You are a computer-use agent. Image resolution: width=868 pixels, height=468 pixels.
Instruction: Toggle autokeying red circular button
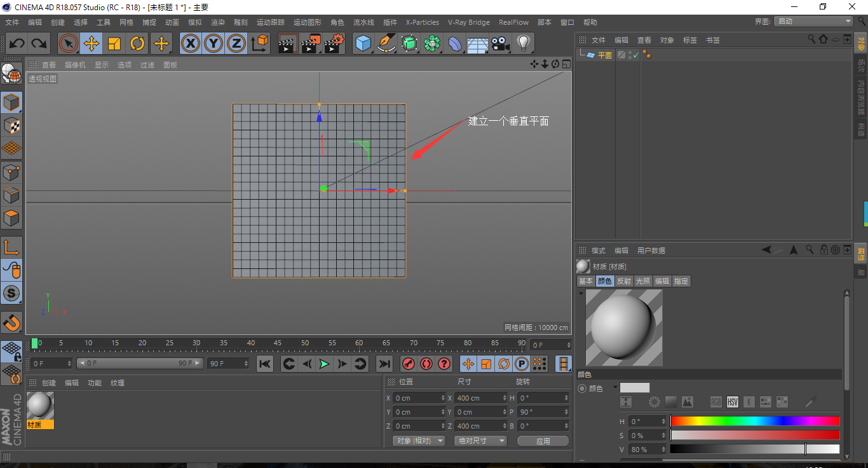[426, 364]
